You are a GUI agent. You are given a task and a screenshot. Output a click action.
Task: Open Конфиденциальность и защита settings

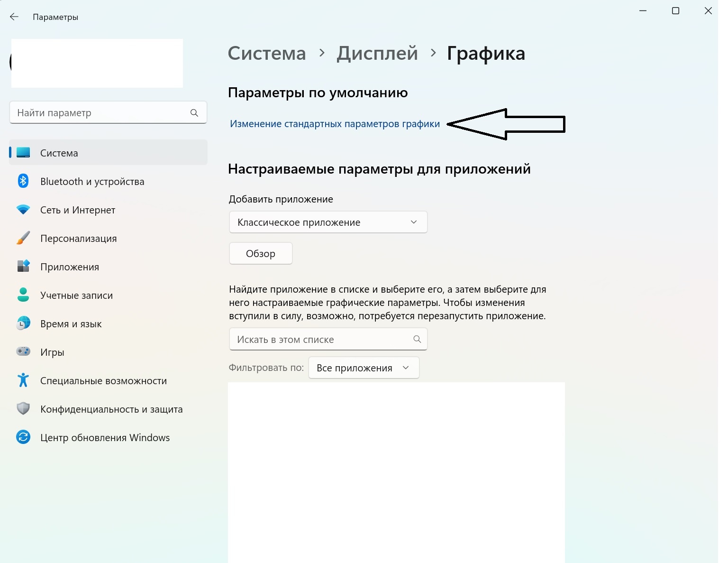tap(108, 409)
